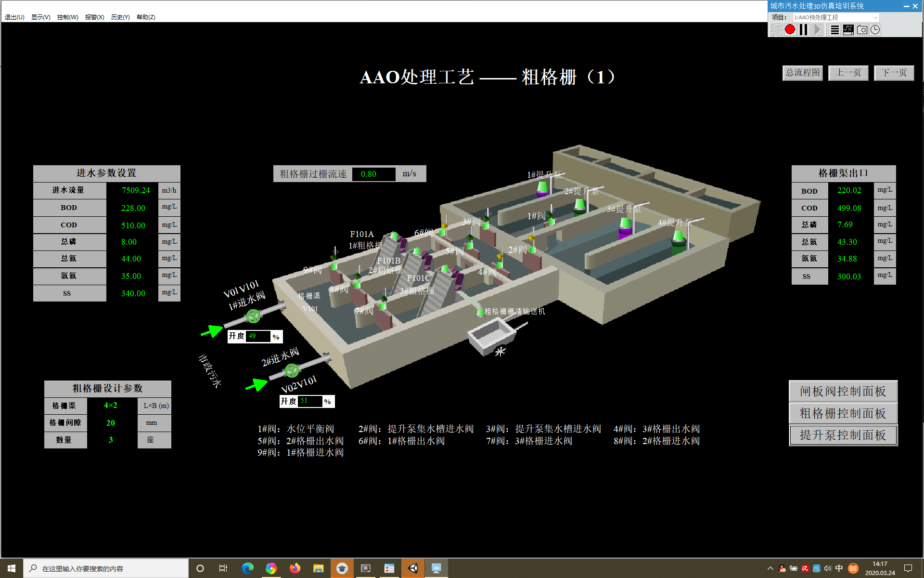Click the 1#进水阀 开度 value field

[x=258, y=336]
